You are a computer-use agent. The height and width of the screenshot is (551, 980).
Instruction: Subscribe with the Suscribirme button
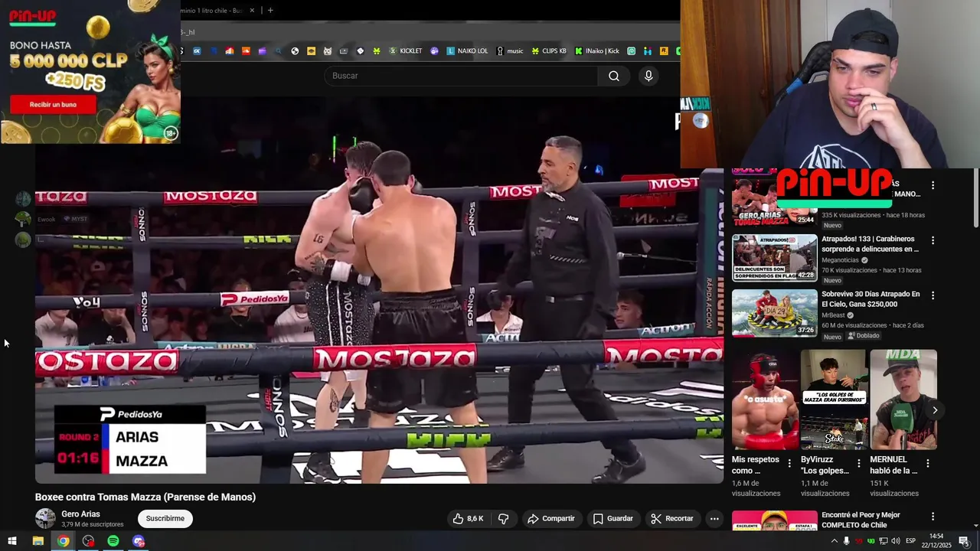pos(165,519)
